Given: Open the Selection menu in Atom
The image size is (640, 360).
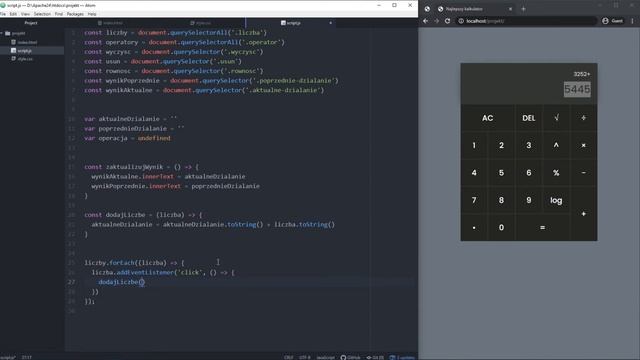Looking at the screenshot, I should (42, 14).
